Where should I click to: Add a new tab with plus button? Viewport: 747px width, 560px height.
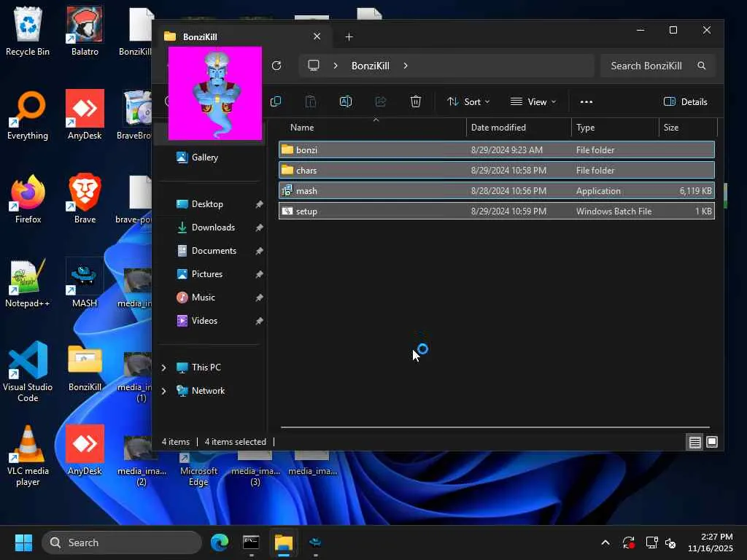[x=349, y=36]
